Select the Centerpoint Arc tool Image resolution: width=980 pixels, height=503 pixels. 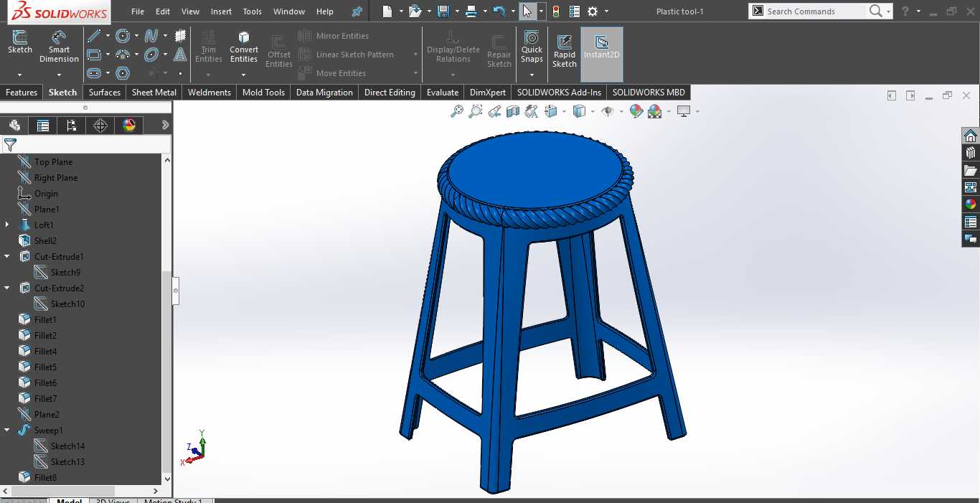coord(123,55)
